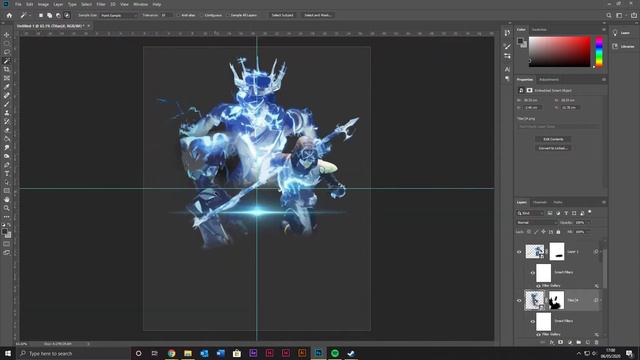Click the Home icon in options bar
This screenshot has height=360, width=640.
coord(9,15)
